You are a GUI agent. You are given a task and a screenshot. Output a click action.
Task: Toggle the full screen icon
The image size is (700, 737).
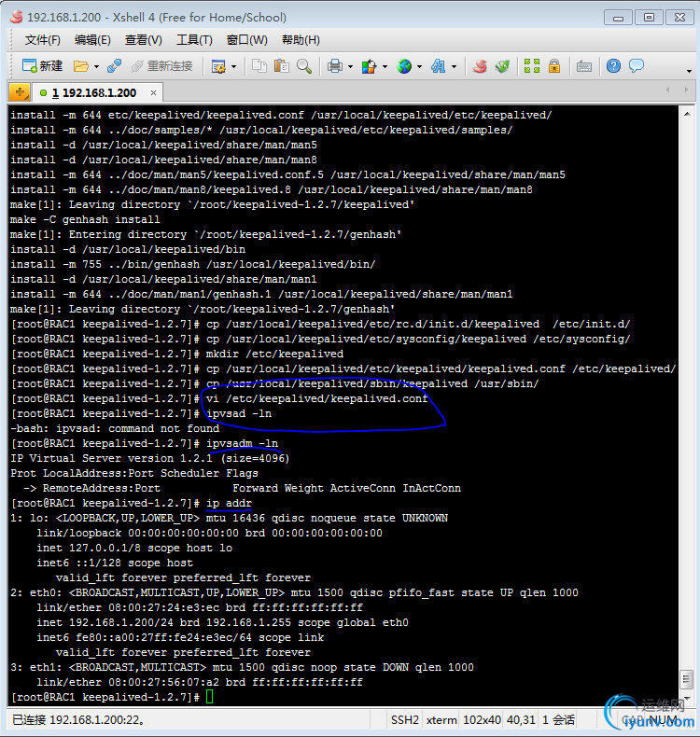[x=532, y=66]
